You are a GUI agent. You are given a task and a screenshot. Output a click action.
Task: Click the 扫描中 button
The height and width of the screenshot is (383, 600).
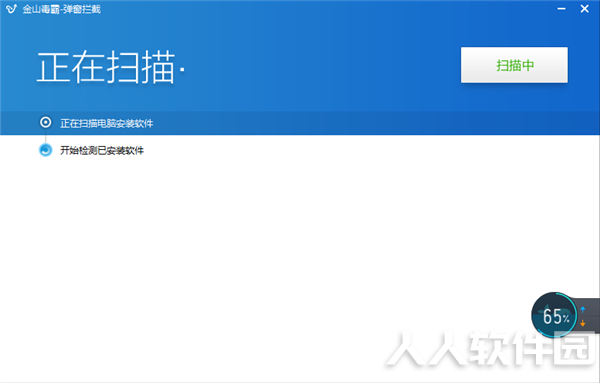tap(514, 65)
